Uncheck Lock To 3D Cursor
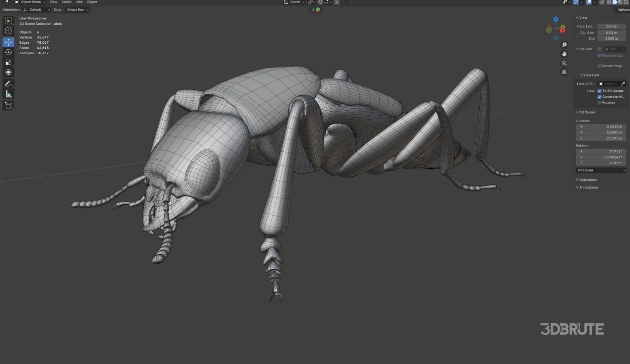 (599, 91)
